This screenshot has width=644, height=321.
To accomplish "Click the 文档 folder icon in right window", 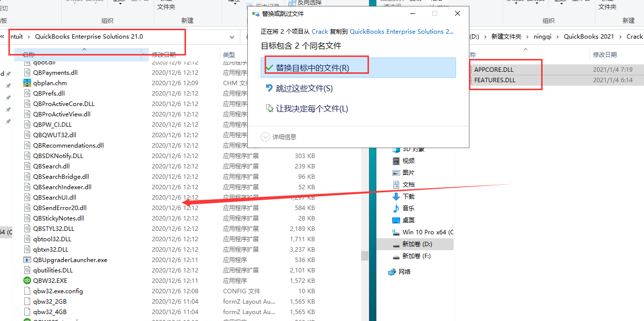I will 396,185.
